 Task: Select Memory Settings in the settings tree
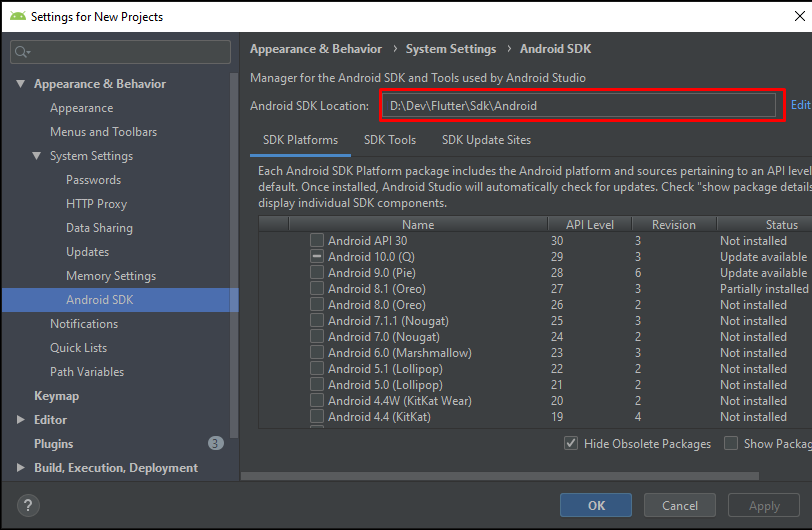click(111, 276)
